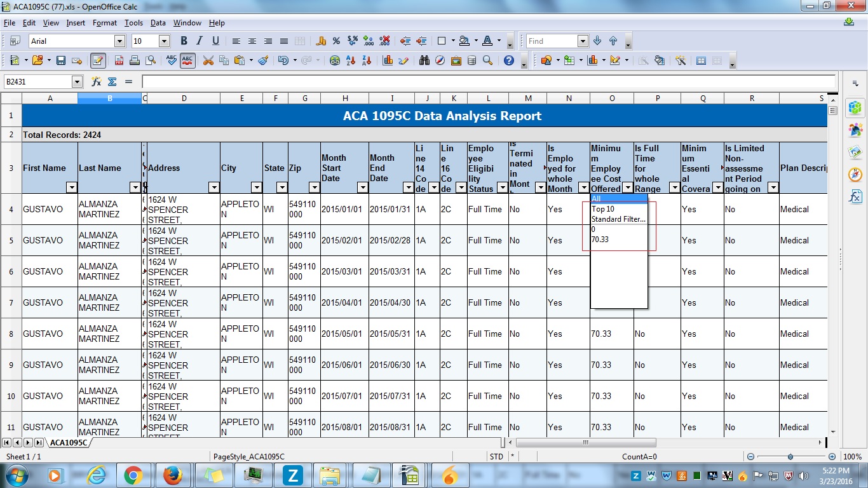Apply percent number format
This screenshot has width=868, height=488.
coord(336,41)
